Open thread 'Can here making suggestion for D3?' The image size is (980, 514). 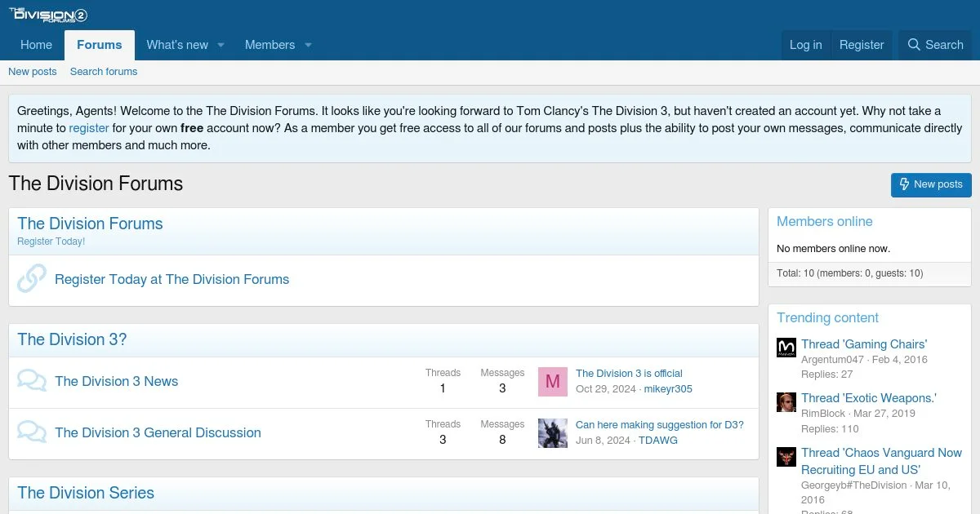pyautogui.click(x=660, y=425)
